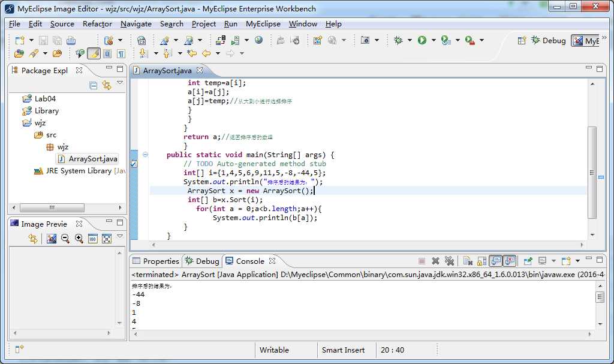
Task: Show hidden perspectives chevron
Action: pos(604,38)
